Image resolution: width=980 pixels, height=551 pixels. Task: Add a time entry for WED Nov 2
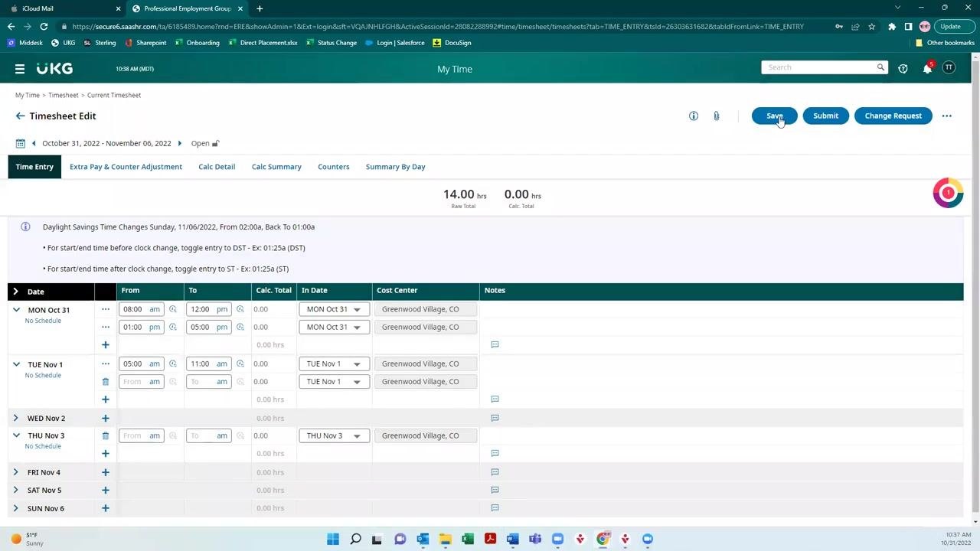tap(106, 419)
